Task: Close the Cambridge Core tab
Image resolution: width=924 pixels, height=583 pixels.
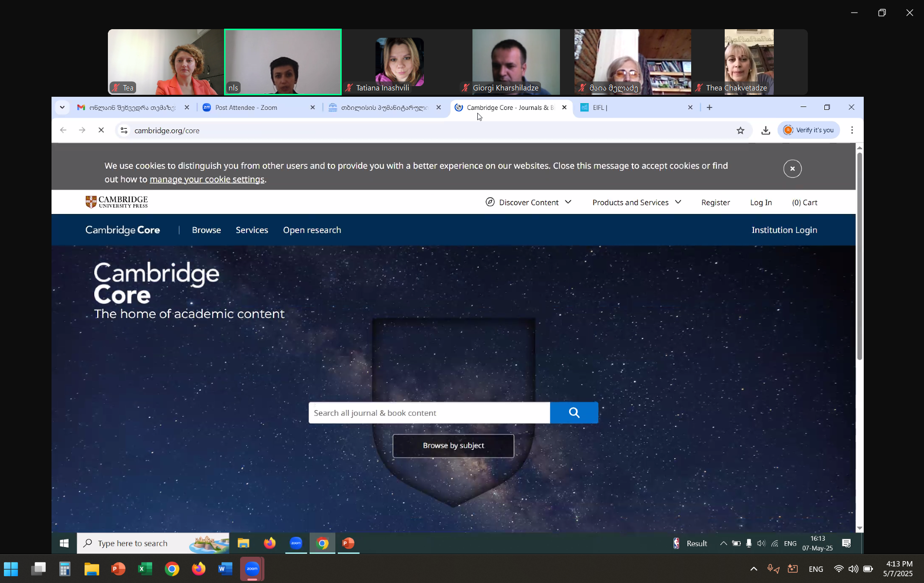Action: pyautogui.click(x=564, y=107)
